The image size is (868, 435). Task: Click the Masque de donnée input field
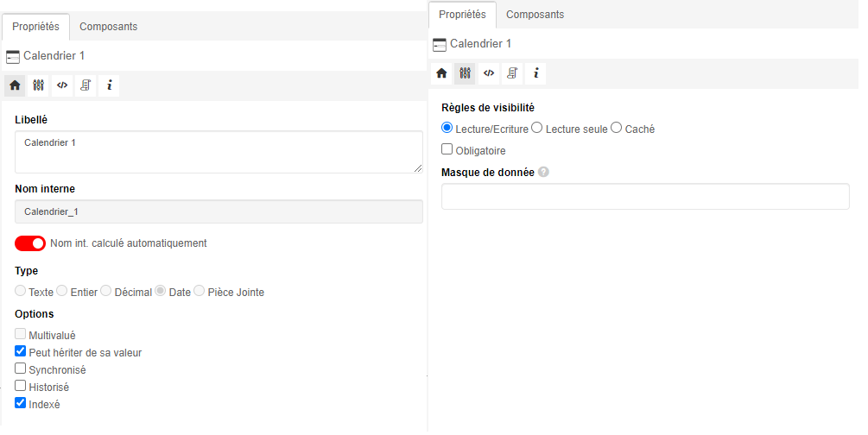point(644,197)
